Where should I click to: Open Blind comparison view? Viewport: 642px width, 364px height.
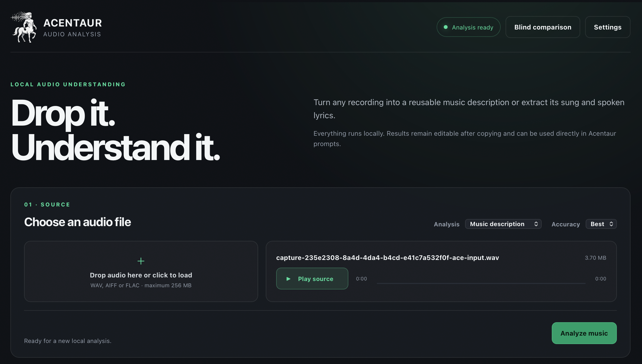pos(542,27)
